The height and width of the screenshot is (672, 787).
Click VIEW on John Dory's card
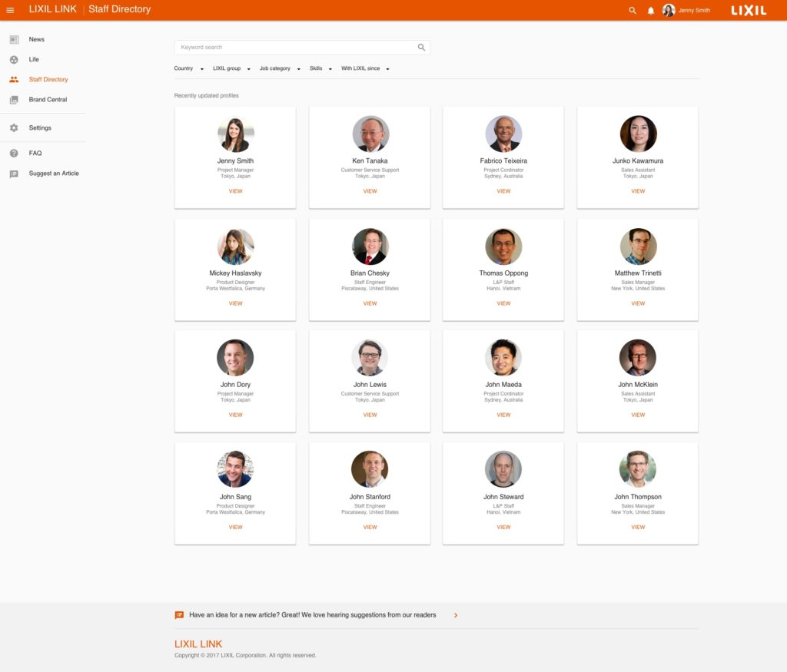pos(235,415)
